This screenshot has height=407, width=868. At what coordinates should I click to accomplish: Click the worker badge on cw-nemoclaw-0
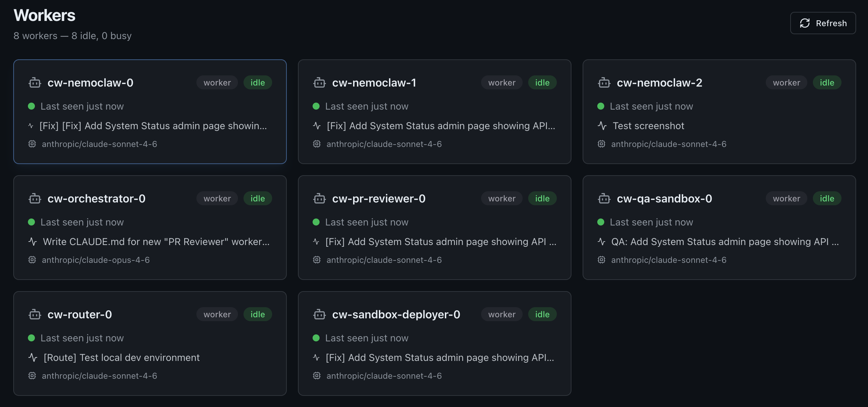tap(217, 83)
